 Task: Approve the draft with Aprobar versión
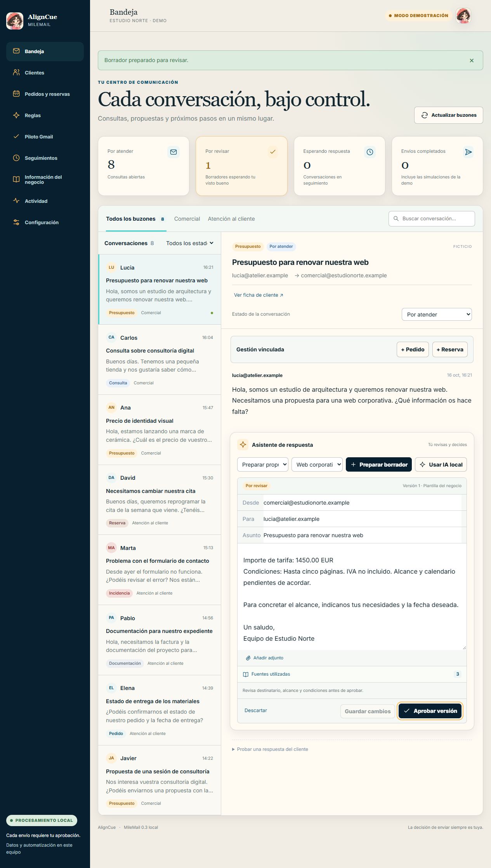tap(430, 711)
